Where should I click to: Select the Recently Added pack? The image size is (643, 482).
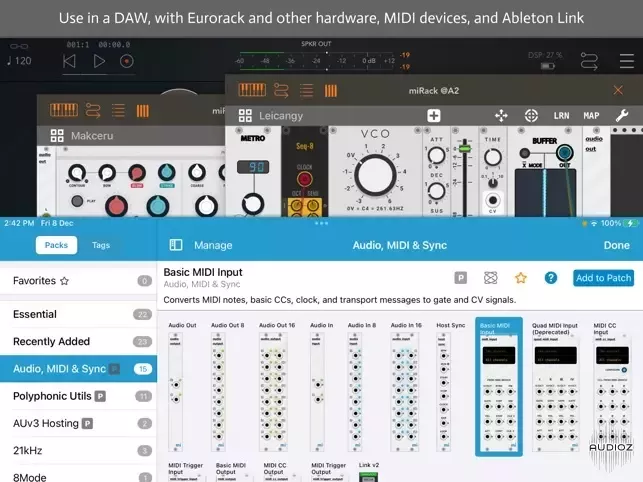click(x=78, y=341)
